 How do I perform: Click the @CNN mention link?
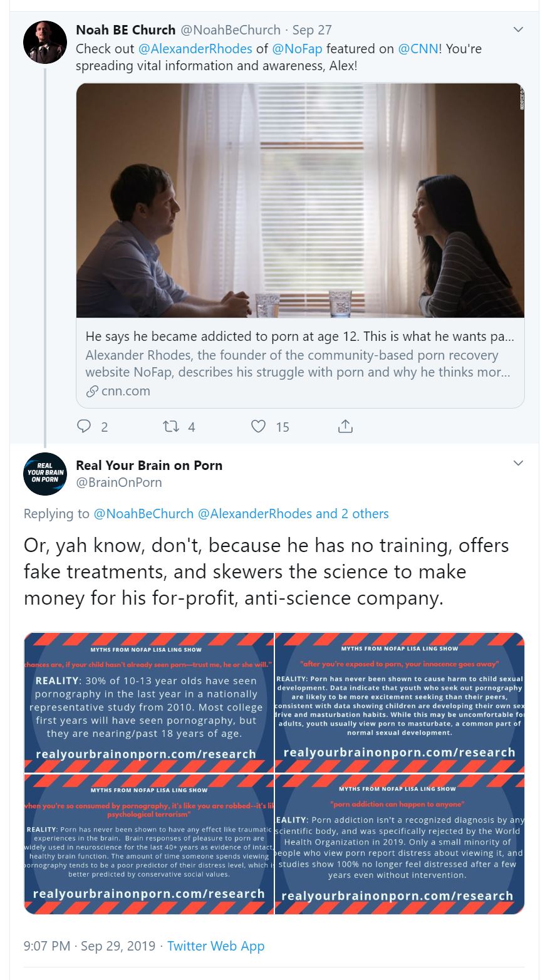tap(418, 48)
